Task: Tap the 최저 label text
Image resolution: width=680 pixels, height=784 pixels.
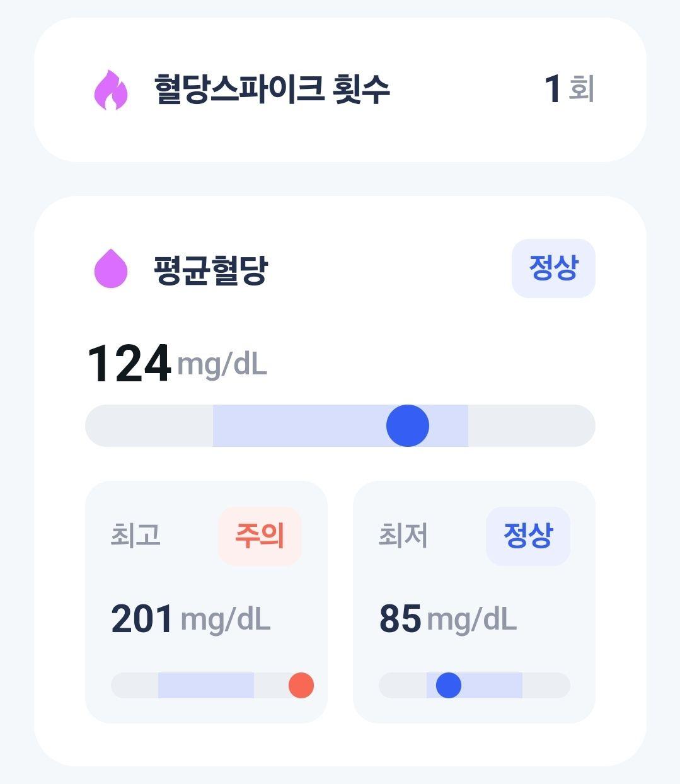Action: click(403, 536)
